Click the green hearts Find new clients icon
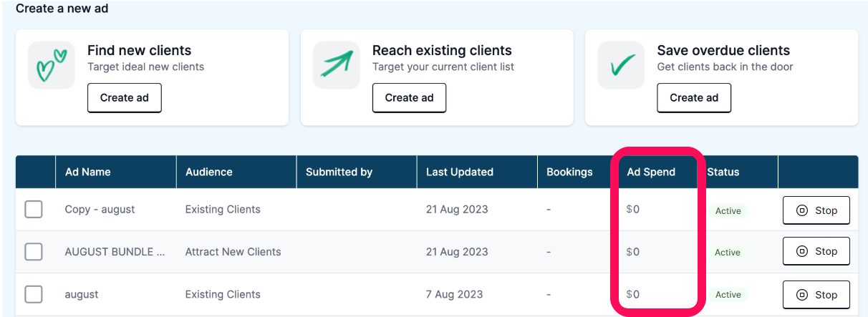 [52, 65]
